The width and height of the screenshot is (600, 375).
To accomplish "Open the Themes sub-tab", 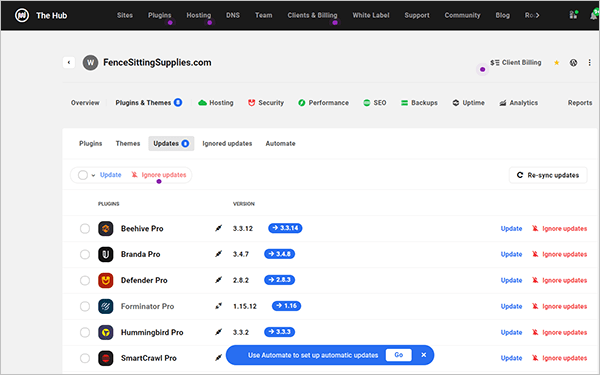I will click(x=128, y=143).
